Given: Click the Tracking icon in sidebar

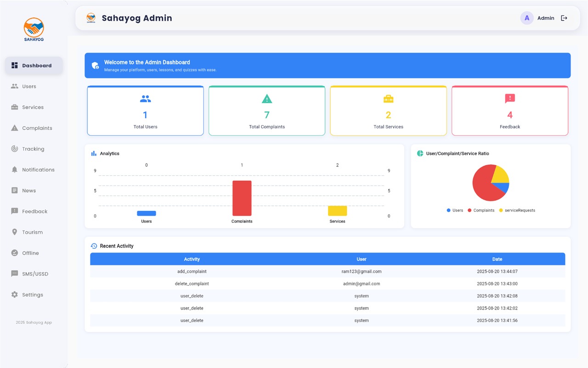Looking at the screenshot, I should pyautogui.click(x=13, y=149).
